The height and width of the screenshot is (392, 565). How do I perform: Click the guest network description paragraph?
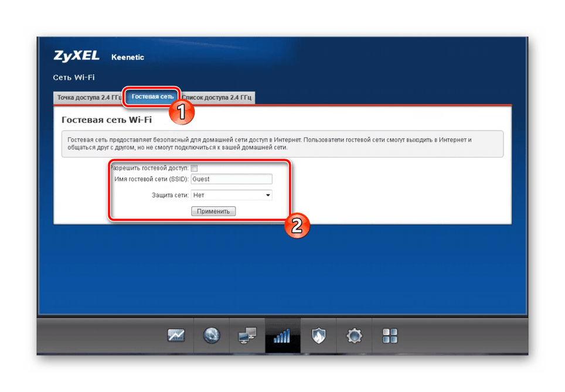(269, 144)
